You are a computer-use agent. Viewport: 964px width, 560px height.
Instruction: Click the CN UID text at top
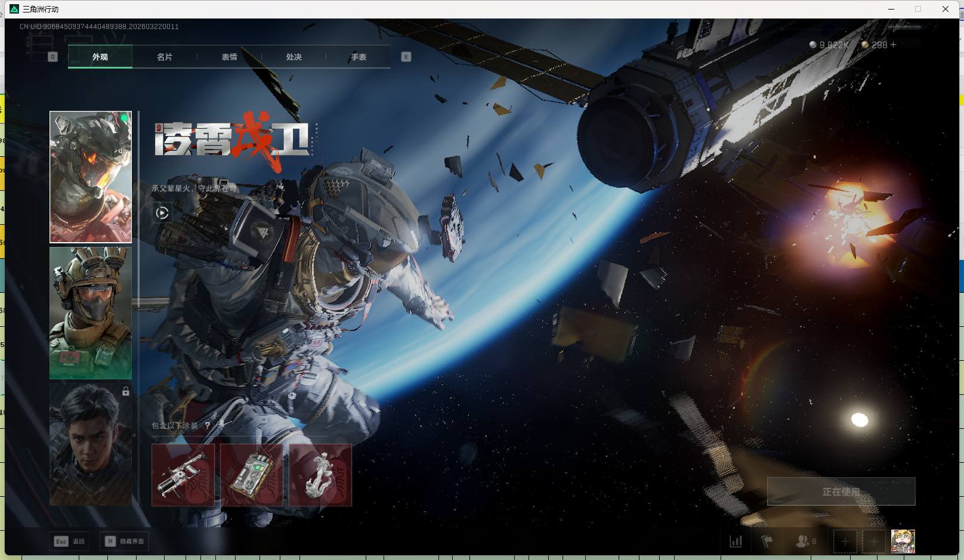99,26
